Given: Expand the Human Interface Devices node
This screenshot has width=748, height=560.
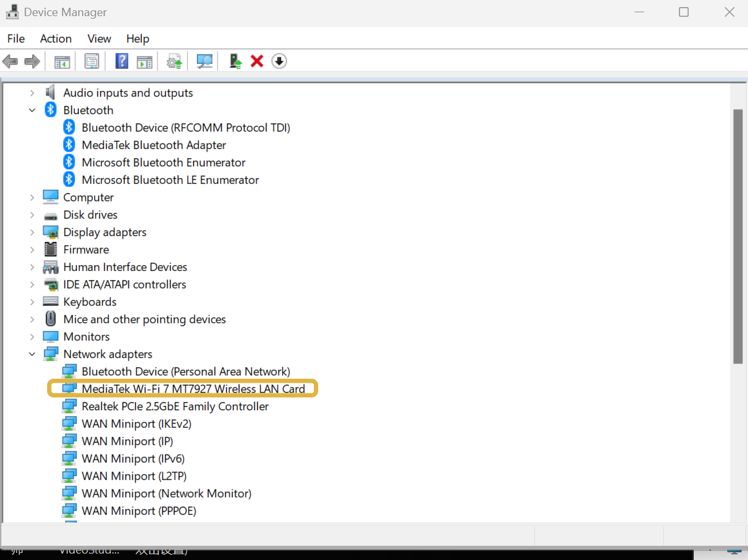Looking at the screenshot, I should coord(32,267).
